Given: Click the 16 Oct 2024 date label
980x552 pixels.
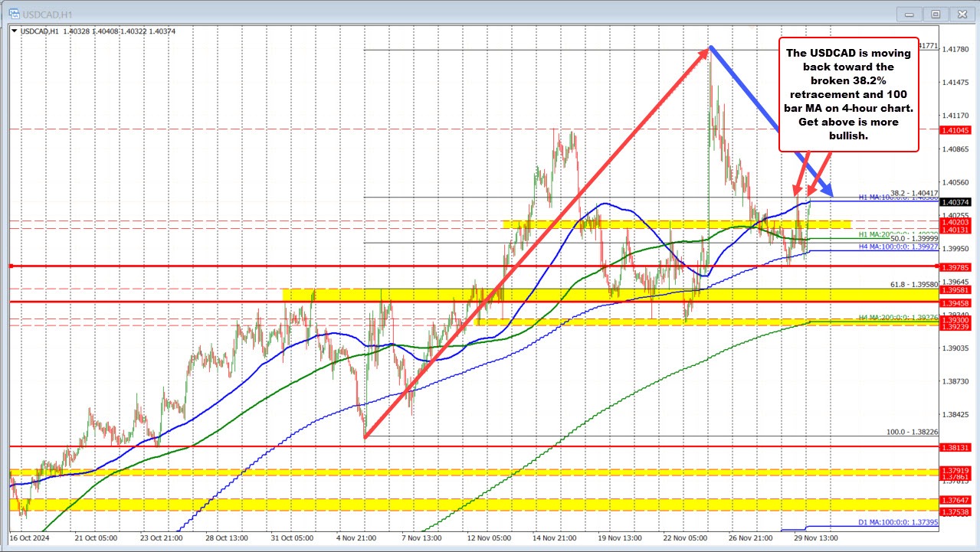Looking at the screenshot, I should coord(31,538).
